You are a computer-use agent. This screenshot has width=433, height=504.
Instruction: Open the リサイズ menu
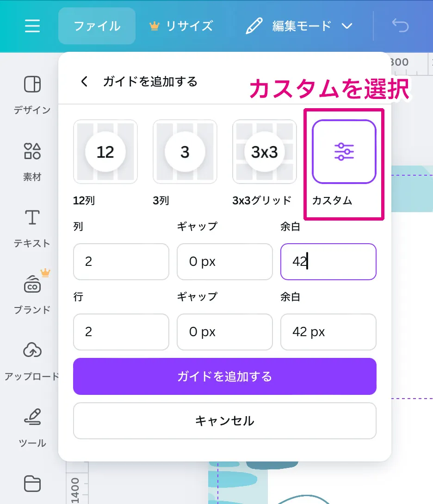coord(181,26)
